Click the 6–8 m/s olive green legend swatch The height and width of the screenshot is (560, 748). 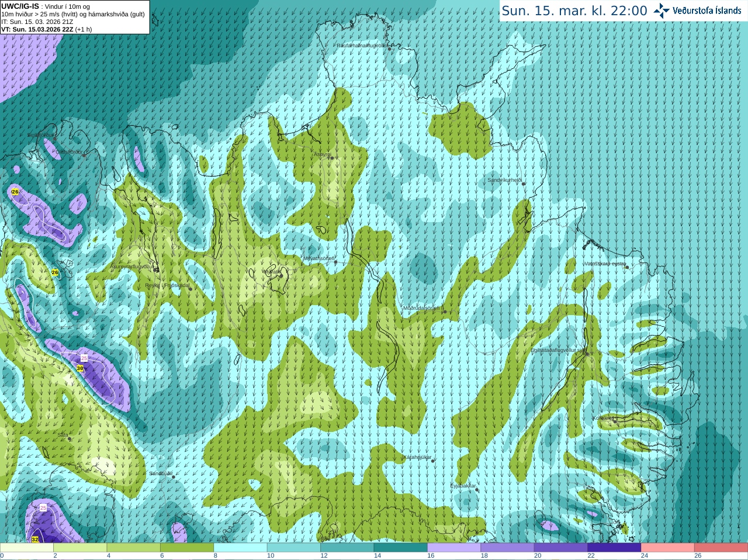(187, 548)
